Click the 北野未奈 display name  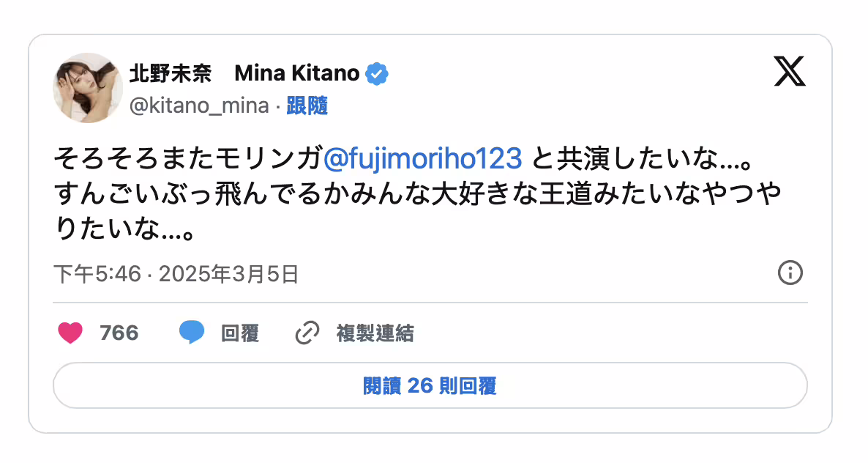pos(170,73)
